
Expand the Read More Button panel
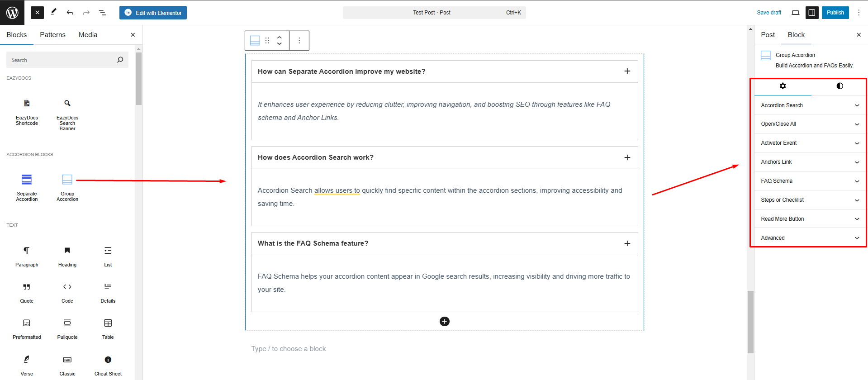(810, 219)
